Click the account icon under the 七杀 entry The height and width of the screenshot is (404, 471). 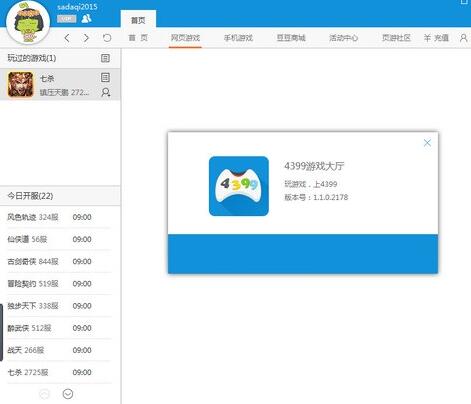pos(106,92)
